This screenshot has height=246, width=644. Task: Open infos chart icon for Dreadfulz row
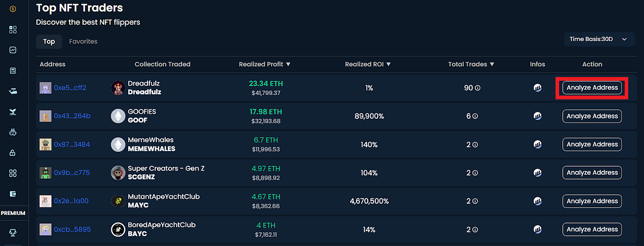[x=537, y=87]
